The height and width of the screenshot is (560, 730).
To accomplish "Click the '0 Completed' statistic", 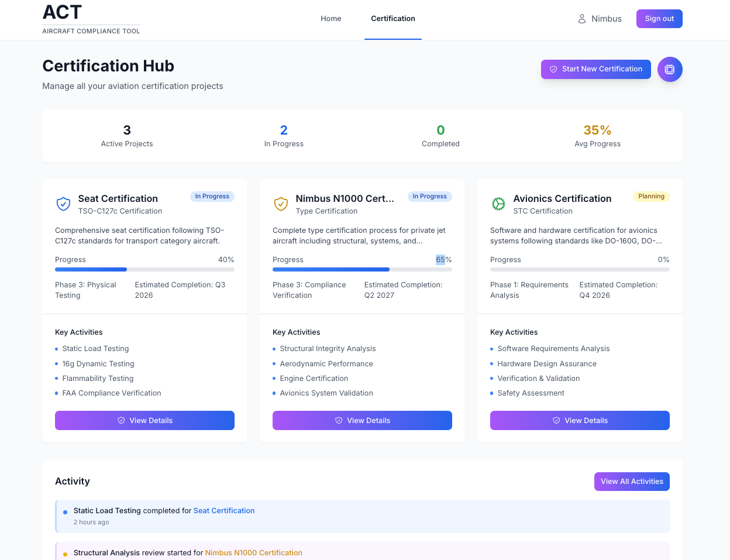I will pos(440,136).
